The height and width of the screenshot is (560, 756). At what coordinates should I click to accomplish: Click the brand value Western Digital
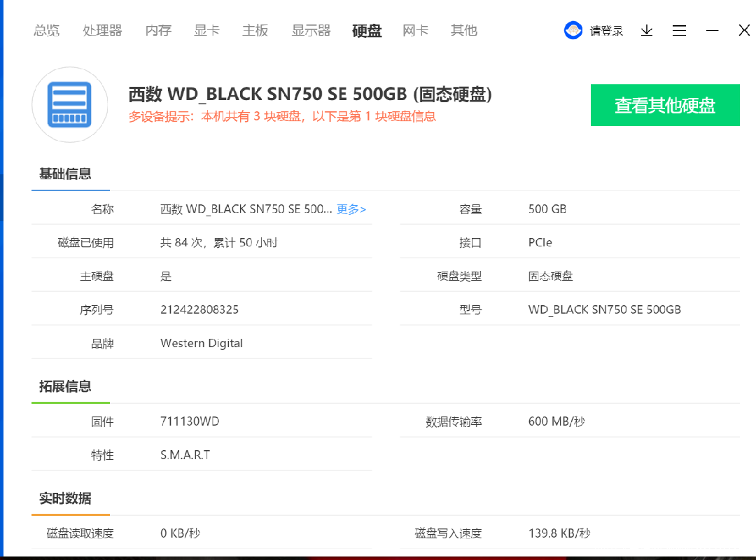tap(202, 343)
